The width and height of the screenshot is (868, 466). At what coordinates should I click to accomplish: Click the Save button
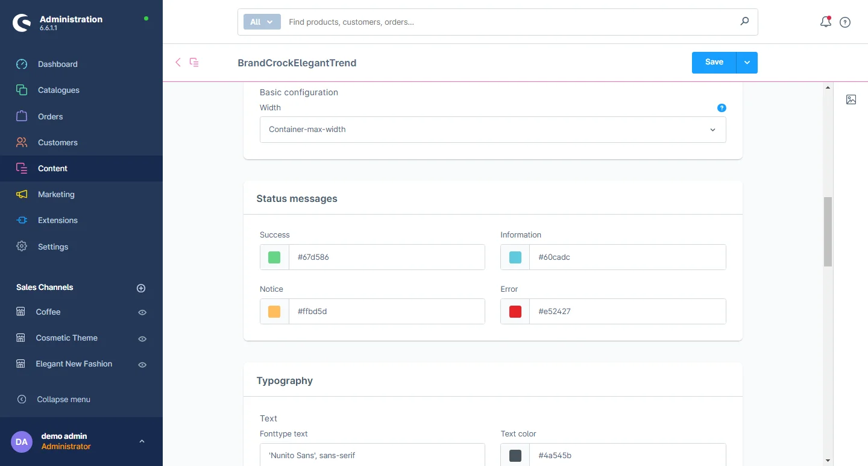[x=714, y=63]
